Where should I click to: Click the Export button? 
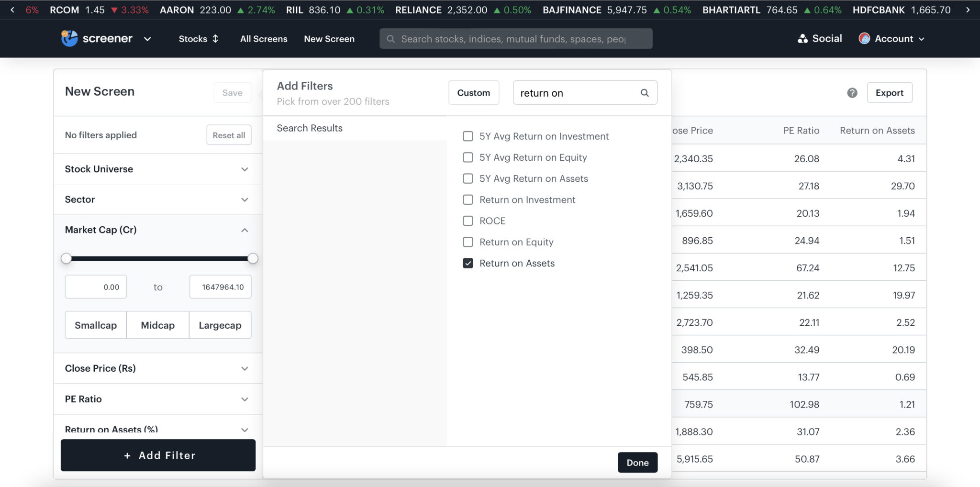[889, 92]
